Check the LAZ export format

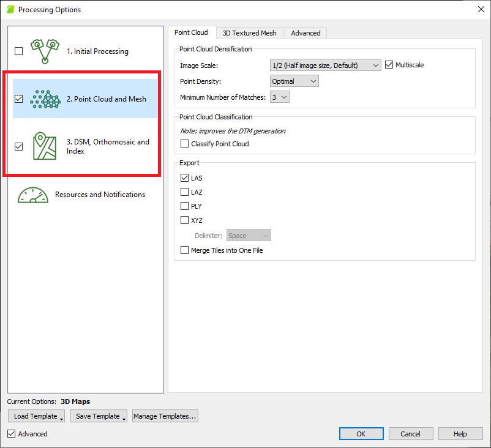click(185, 192)
